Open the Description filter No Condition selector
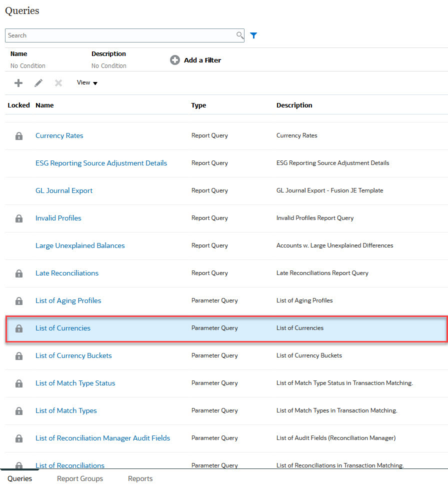Screen dimensions: 448x494 coord(109,66)
